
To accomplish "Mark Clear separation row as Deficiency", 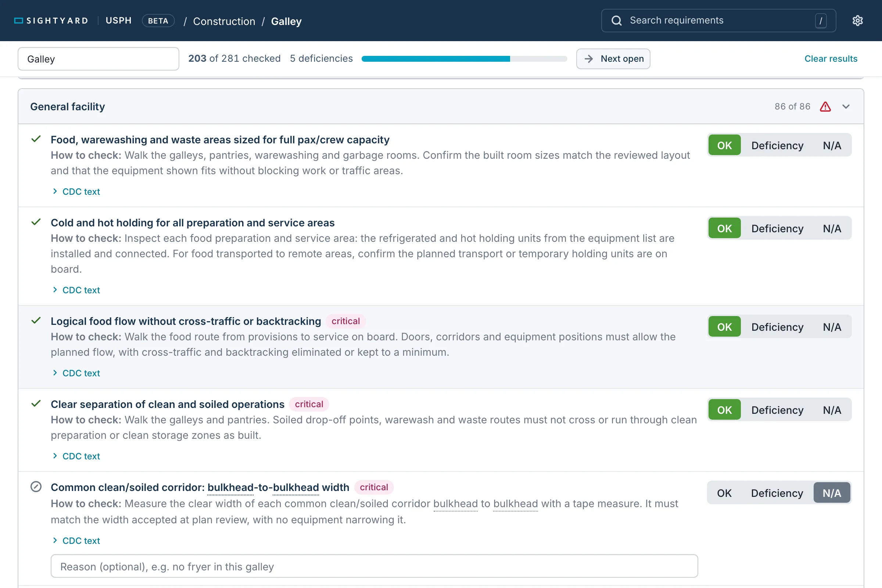I will (x=777, y=409).
